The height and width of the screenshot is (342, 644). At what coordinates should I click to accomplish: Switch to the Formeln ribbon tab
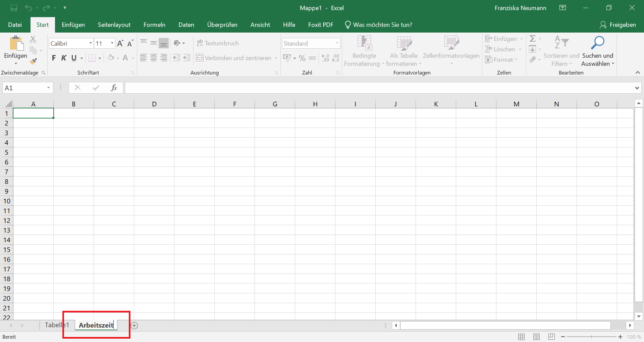[x=154, y=25]
